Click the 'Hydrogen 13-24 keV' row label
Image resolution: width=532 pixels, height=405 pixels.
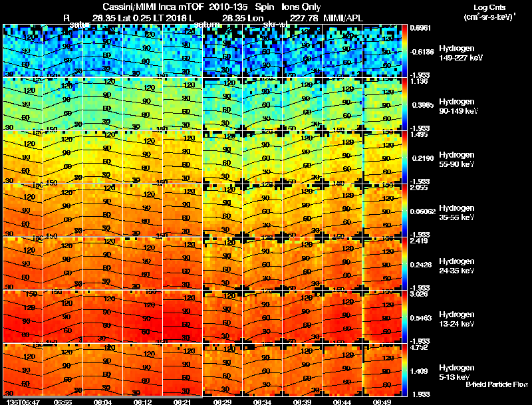click(x=457, y=319)
